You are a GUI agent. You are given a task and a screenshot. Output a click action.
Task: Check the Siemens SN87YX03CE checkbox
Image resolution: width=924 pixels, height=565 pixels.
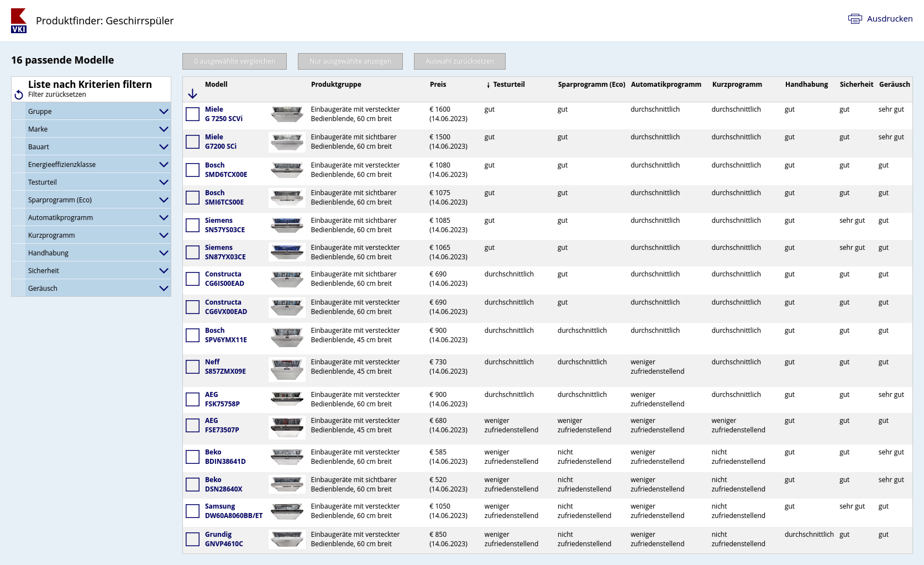coord(192,252)
